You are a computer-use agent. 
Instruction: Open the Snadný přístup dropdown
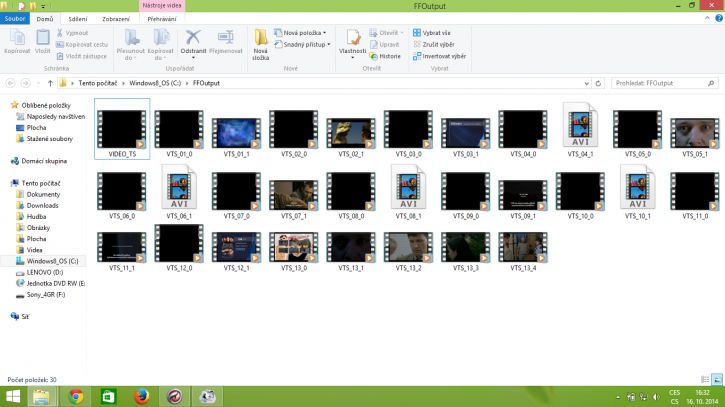[302, 44]
